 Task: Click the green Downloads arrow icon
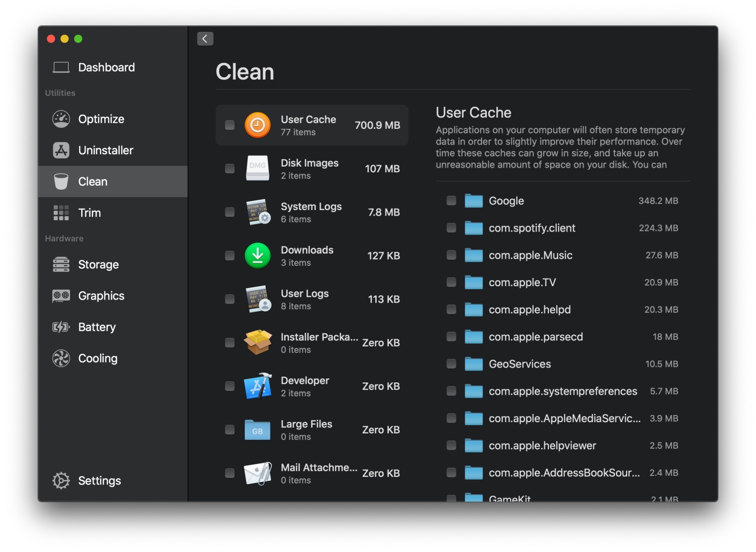[258, 256]
